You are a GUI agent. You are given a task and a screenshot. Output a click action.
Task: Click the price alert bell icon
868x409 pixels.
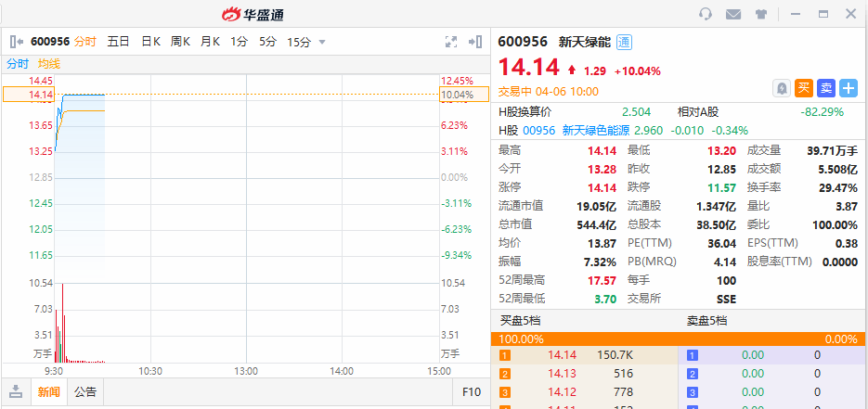(x=782, y=88)
